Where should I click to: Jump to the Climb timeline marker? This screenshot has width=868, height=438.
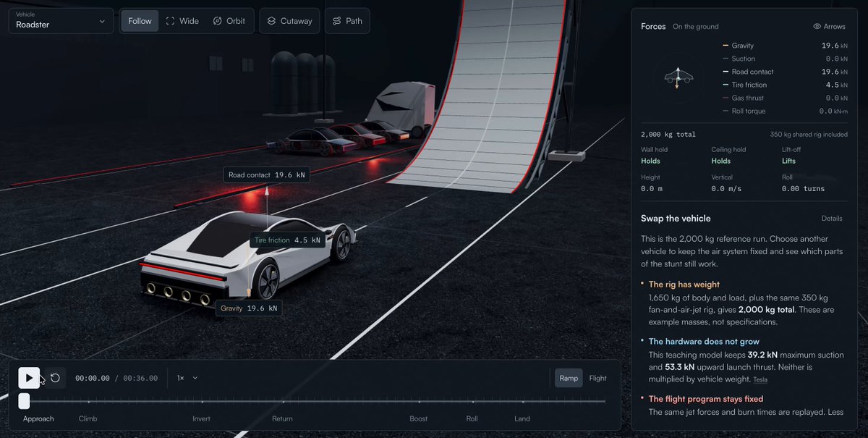point(88,418)
